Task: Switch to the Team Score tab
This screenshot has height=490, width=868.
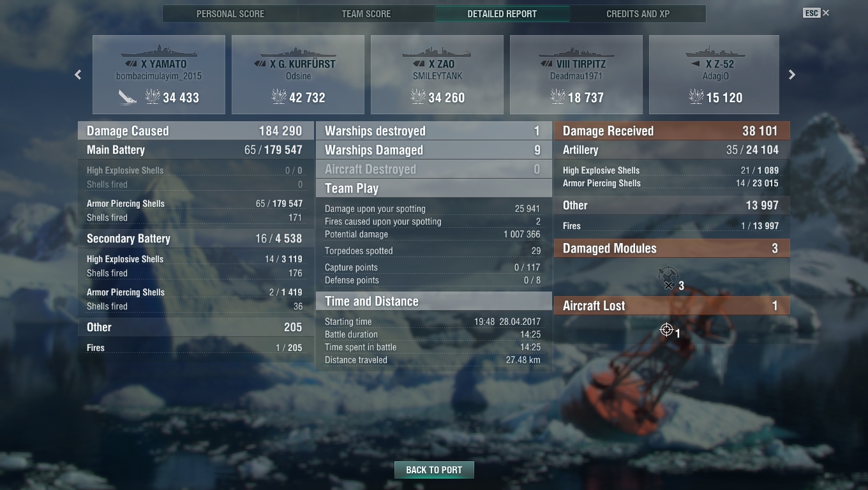Action: 366,13
